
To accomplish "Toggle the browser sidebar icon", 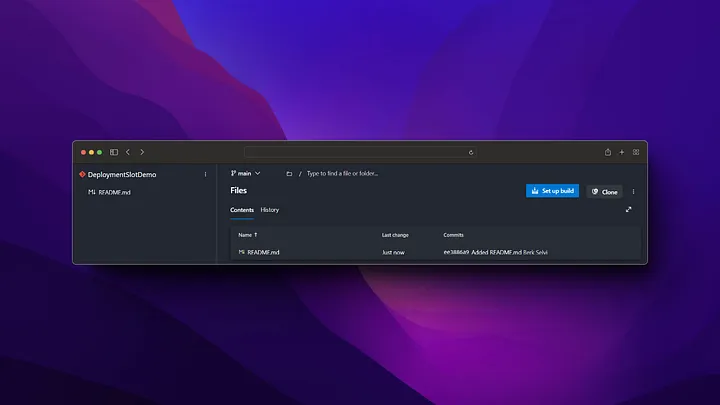I will pos(114,152).
